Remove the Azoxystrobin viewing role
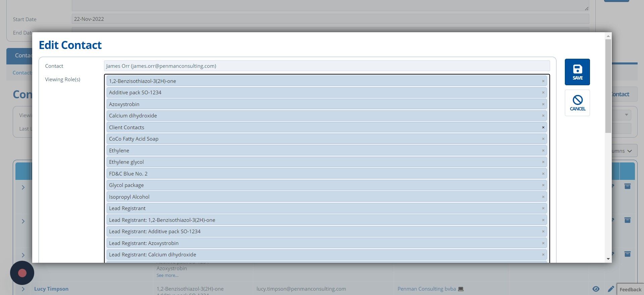Screen dimensions: 644x295 pyautogui.click(x=543, y=104)
